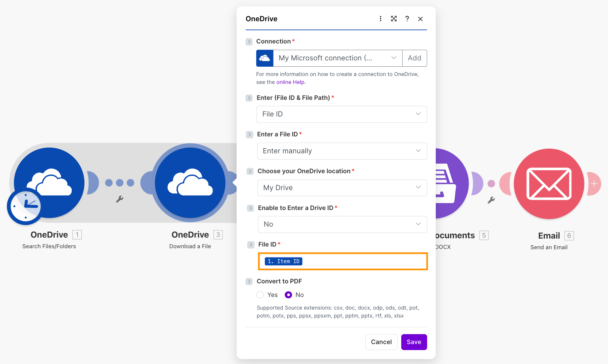
Task: Expand the Choose your OneDrive location details
Action: (x=250, y=171)
